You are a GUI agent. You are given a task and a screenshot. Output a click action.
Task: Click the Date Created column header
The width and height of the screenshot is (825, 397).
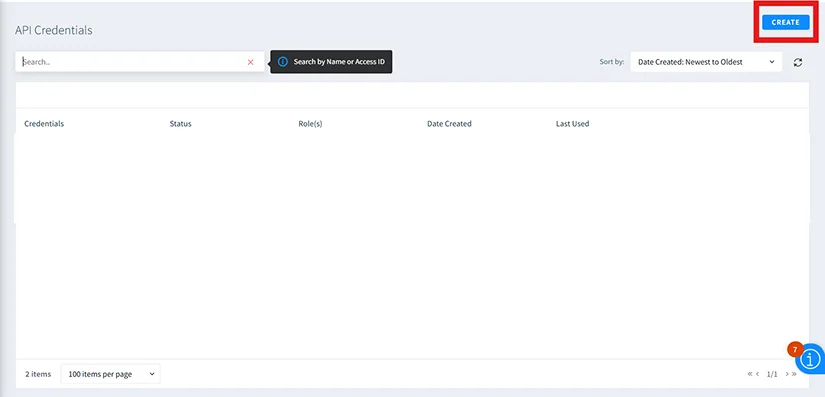449,124
